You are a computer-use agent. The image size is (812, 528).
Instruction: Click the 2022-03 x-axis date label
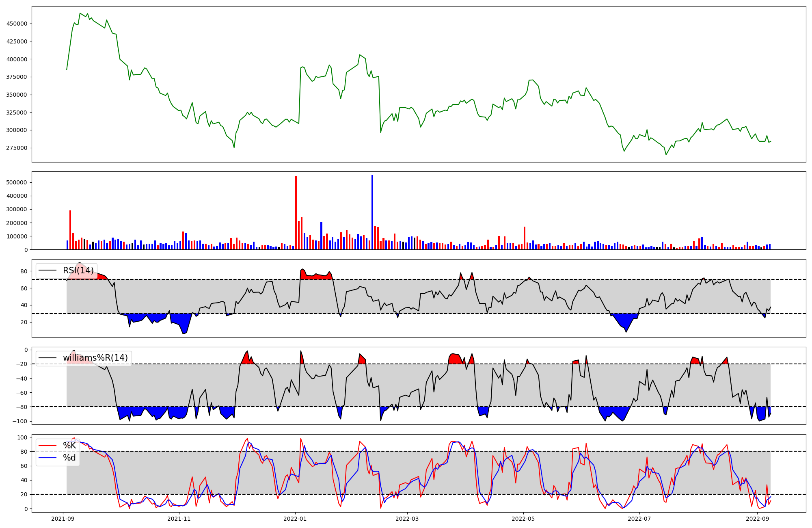407,519
